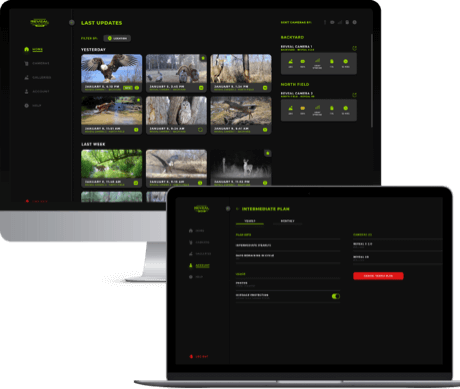This screenshot has height=389, width=460.
Task: Open the bald eagle photo thumbnail
Action: pyautogui.click(x=112, y=69)
